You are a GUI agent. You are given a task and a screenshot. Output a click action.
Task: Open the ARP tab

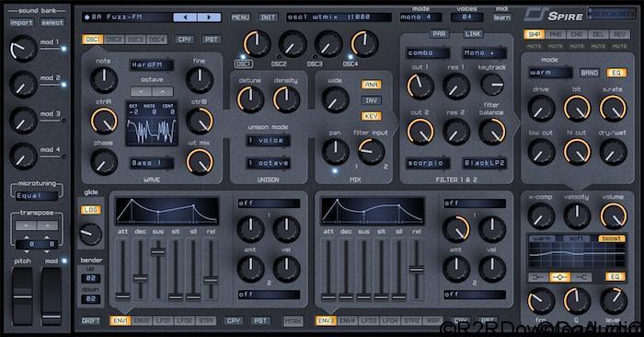[x=432, y=320]
